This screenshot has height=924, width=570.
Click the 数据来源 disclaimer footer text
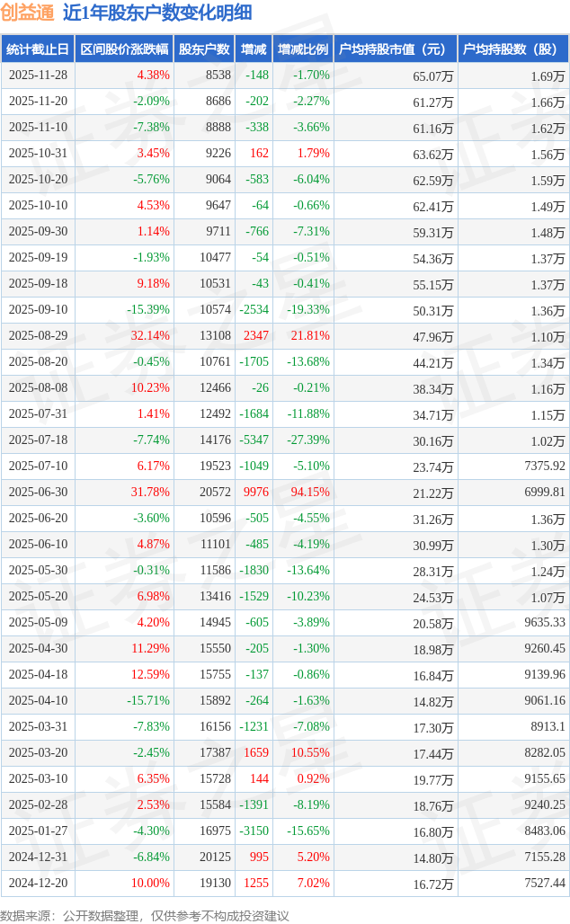tap(145, 915)
